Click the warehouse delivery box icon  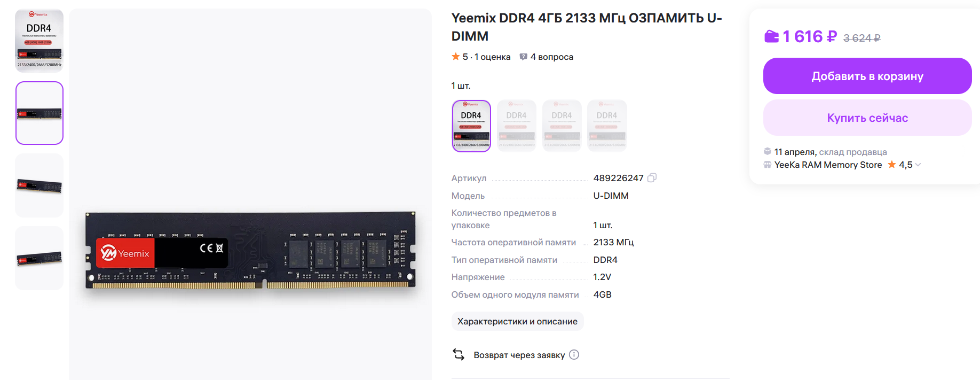tap(768, 152)
